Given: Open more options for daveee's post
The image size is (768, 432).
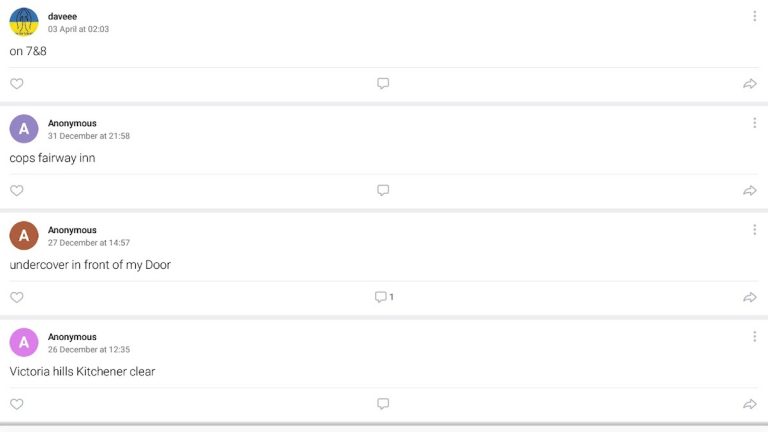Looking at the screenshot, I should tap(754, 16).
